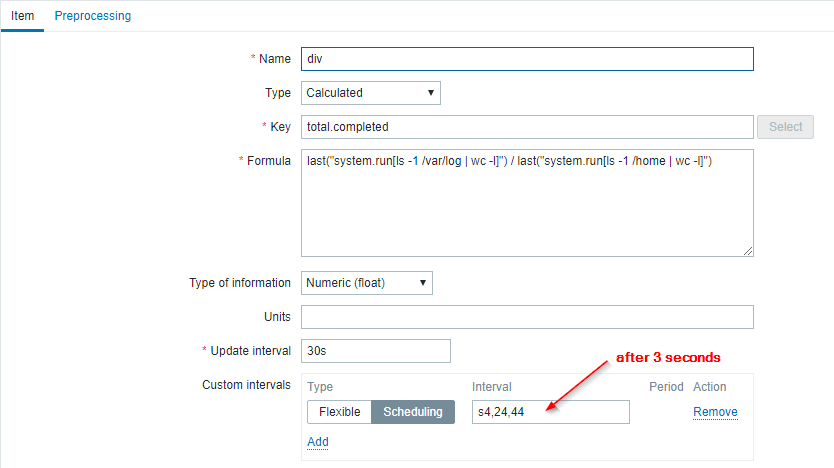
Task: Click the Name input field
Action: 526,59
